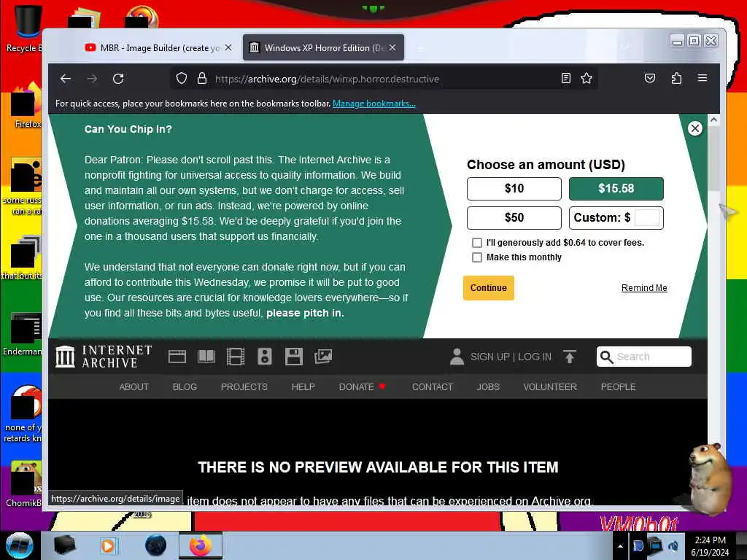Open the media player taskbar icon
Screen dimensions: 747x560
click(108, 545)
